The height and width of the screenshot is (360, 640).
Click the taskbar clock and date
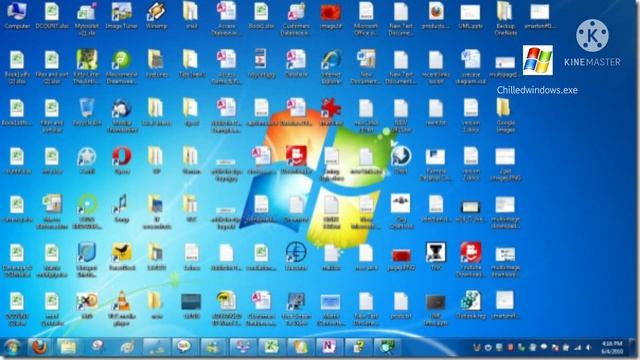click(611, 348)
